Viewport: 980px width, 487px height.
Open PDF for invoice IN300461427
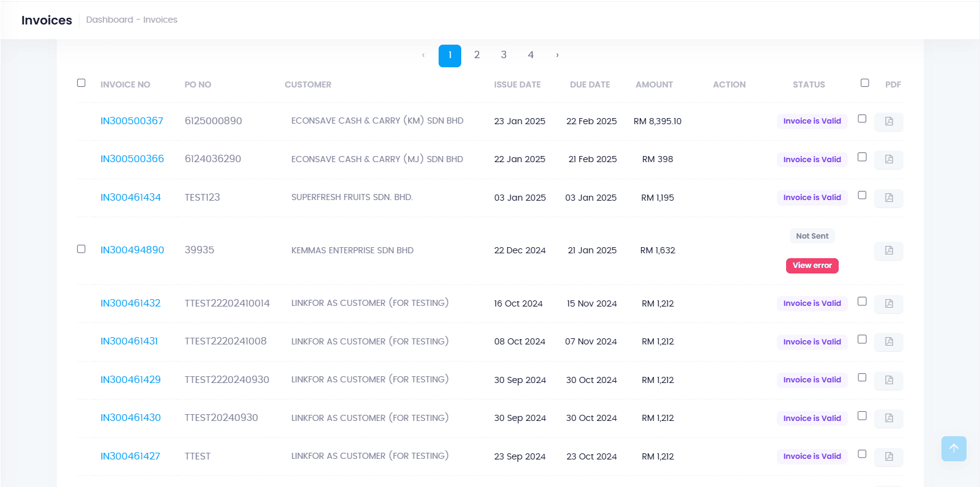coord(888,456)
